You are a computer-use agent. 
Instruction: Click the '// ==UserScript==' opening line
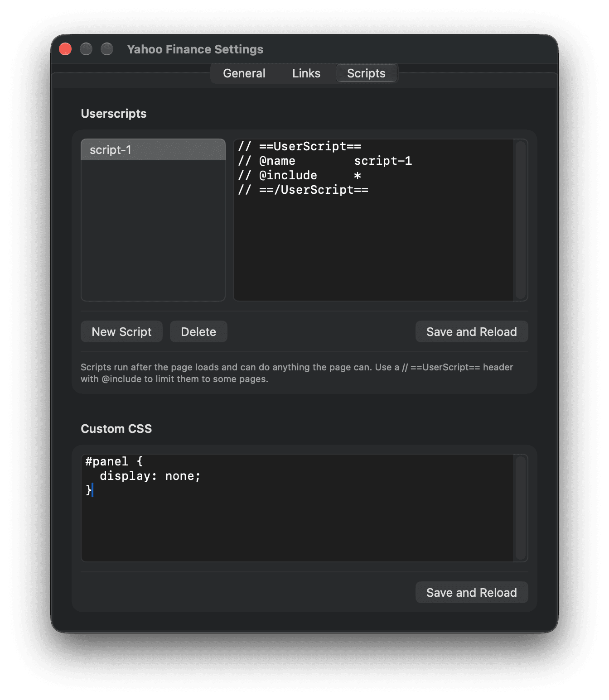pyautogui.click(x=300, y=146)
